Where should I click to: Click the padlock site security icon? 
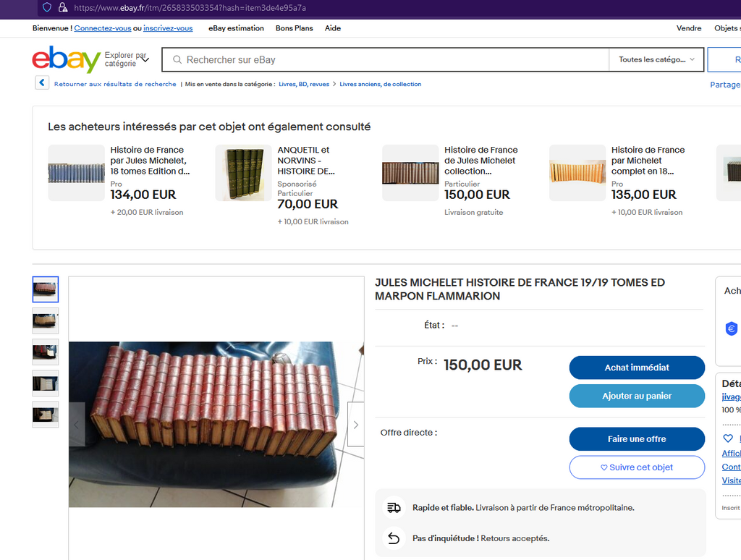[63, 7]
